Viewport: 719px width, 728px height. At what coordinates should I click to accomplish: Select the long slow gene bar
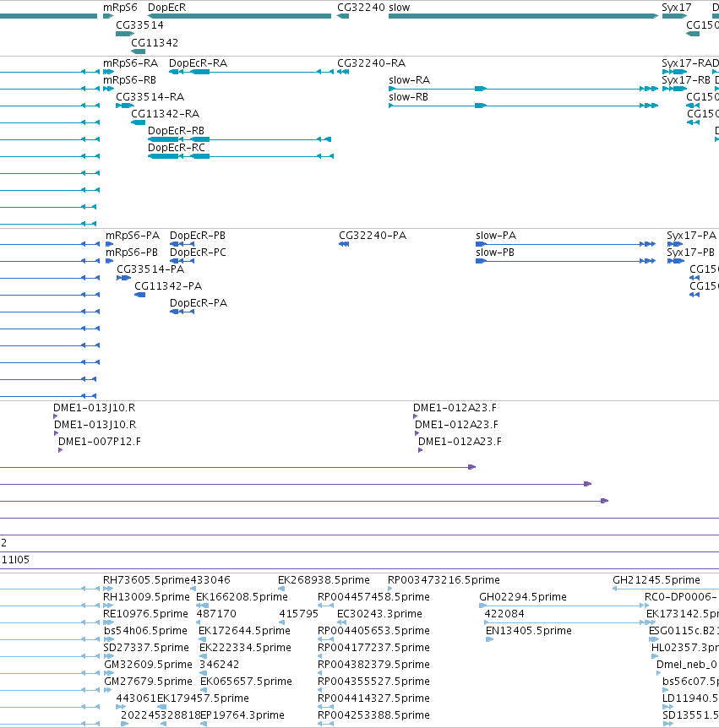click(x=523, y=16)
